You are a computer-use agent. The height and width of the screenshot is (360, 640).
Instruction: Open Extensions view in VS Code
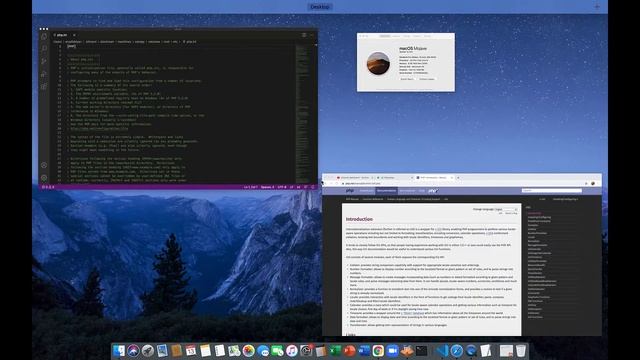click(x=44, y=87)
